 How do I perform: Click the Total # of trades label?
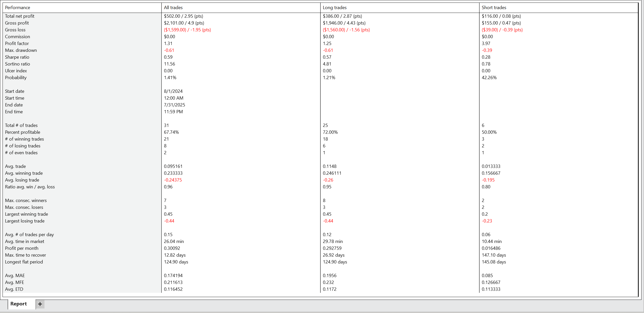click(x=21, y=125)
